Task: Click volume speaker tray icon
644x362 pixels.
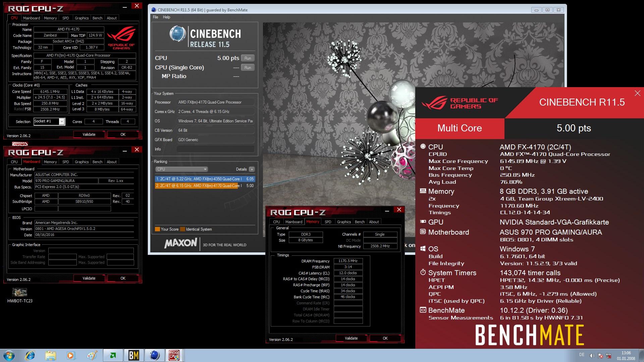Action: coord(592,356)
